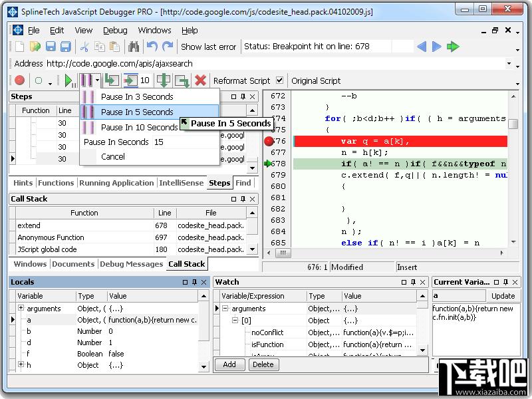Click the Find binoculars icon
The width and height of the screenshot is (532, 399).
pyautogui.click(x=134, y=47)
